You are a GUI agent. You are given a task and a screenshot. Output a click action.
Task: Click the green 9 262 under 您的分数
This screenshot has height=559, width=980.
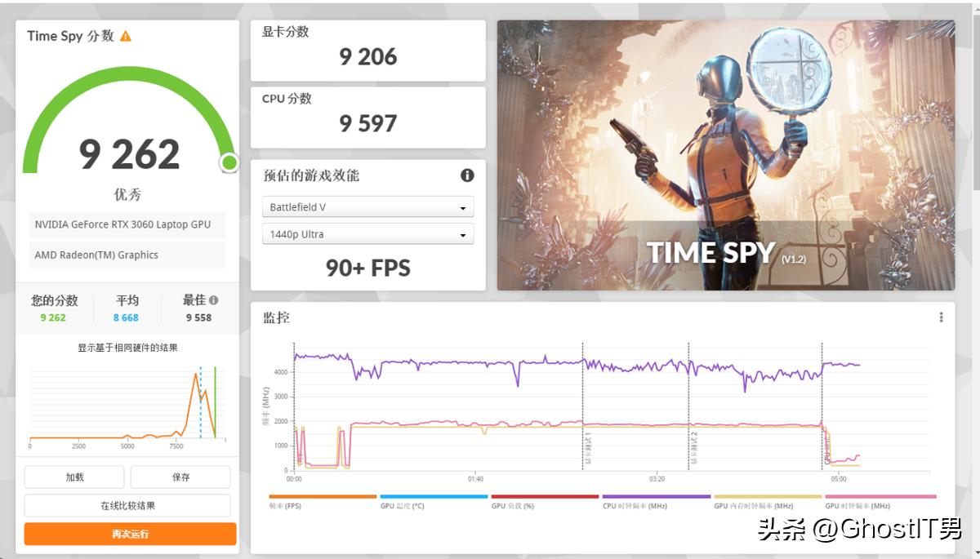point(53,317)
